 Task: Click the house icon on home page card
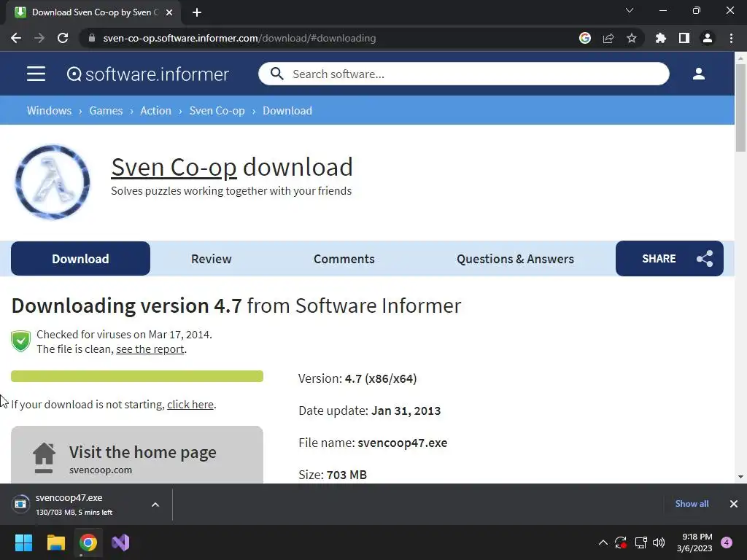44,458
